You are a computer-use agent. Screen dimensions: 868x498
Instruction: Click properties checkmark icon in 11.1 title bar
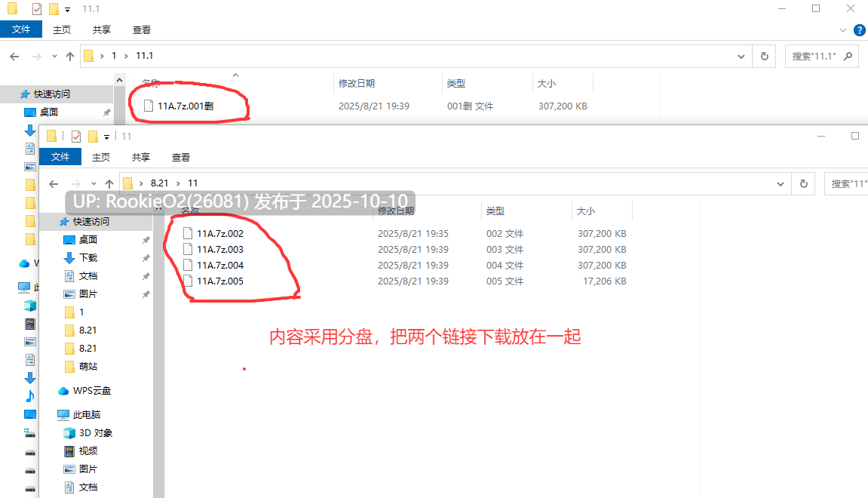[36, 9]
